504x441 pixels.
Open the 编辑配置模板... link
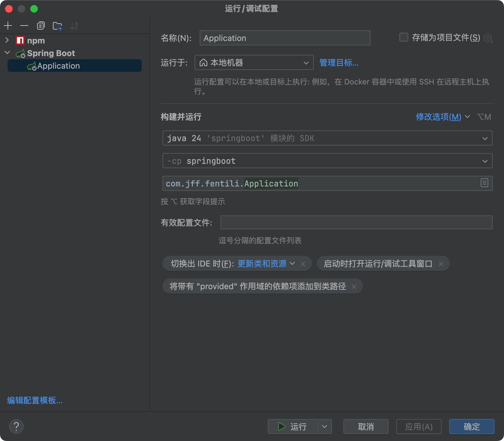point(35,400)
